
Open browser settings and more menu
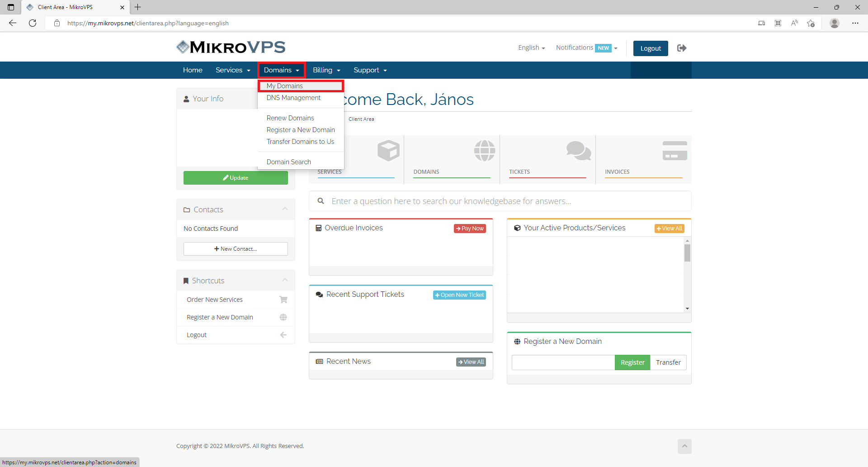click(855, 23)
